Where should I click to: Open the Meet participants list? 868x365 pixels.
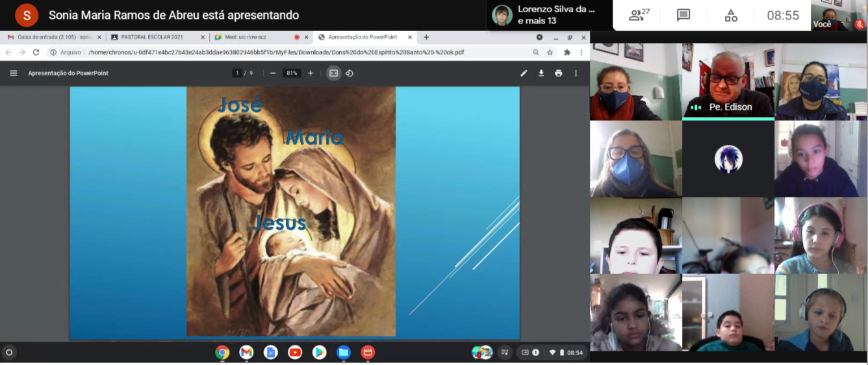click(639, 16)
